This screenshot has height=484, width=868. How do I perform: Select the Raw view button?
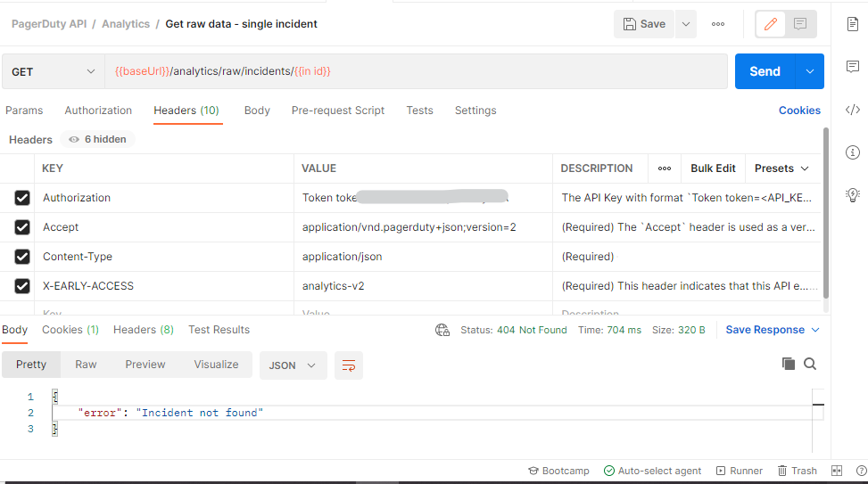[x=86, y=365]
